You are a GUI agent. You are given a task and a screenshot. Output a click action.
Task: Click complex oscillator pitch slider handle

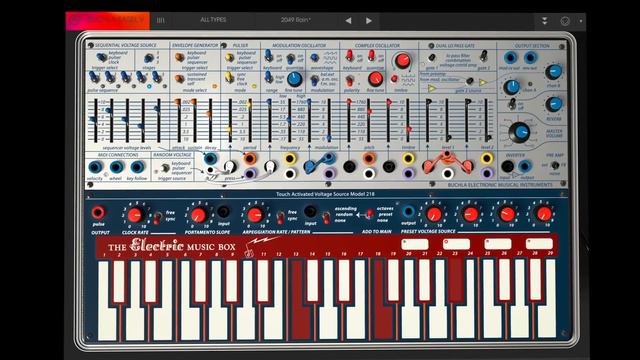(x=369, y=111)
